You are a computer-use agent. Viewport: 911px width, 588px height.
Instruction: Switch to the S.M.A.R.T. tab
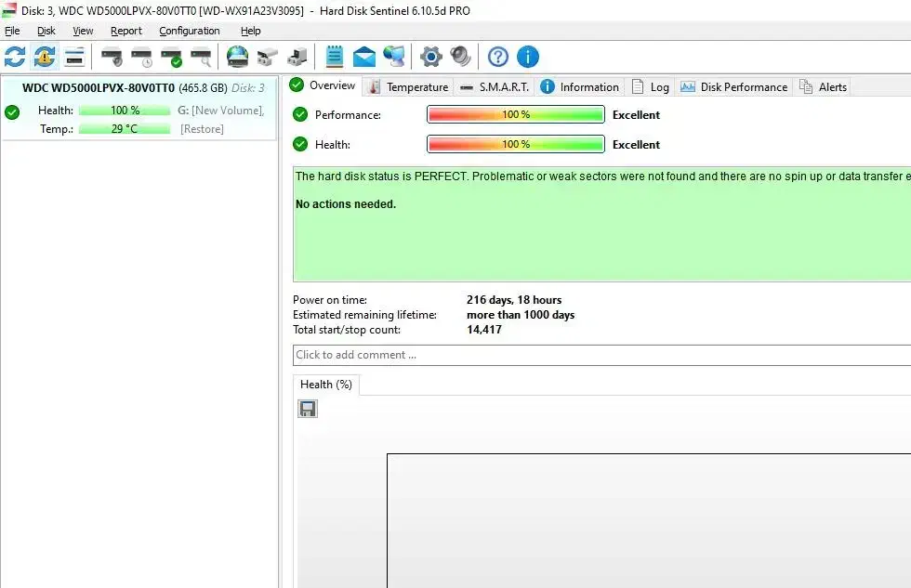click(495, 87)
